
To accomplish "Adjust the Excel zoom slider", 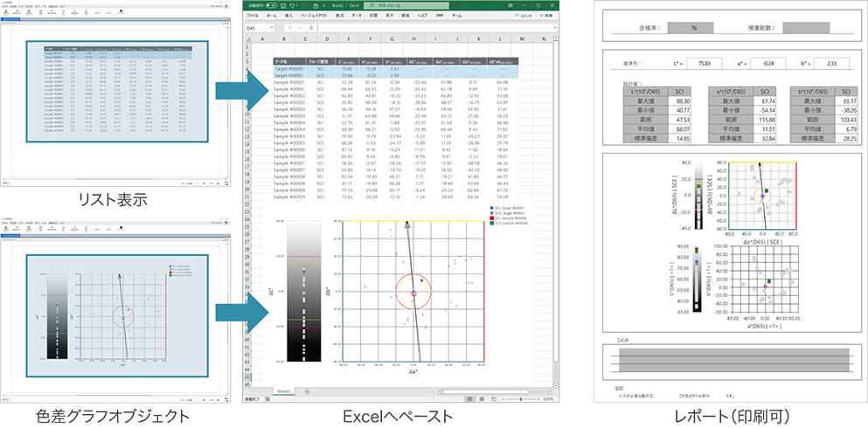I will (520, 400).
